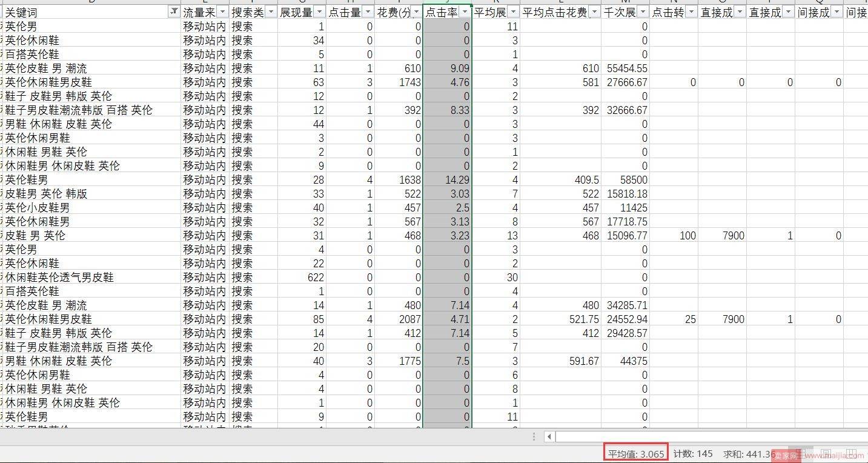The height and width of the screenshot is (463, 868).
Task: Open the active filter button on 关键词 column
Action: tap(173, 12)
